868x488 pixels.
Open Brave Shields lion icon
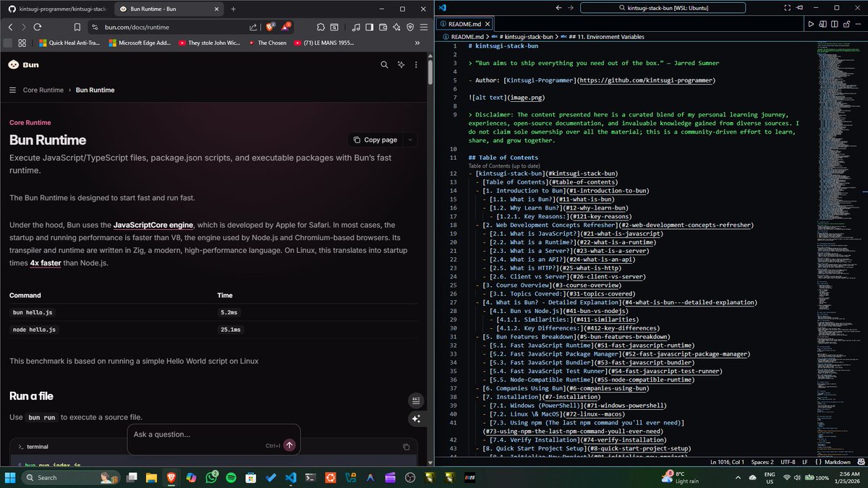click(x=271, y=27)
